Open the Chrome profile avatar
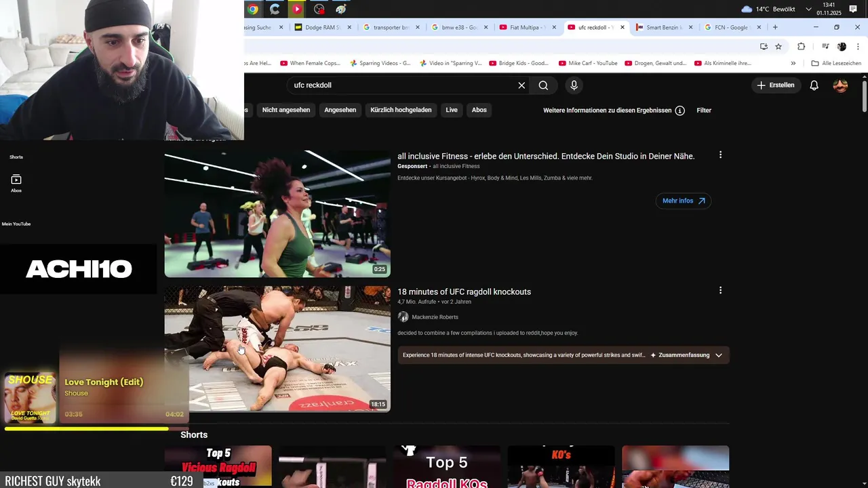Screen dimensions: 868x488 842,46
